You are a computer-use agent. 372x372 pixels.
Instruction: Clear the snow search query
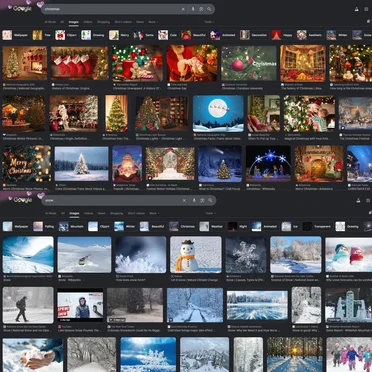pos(184,200)
